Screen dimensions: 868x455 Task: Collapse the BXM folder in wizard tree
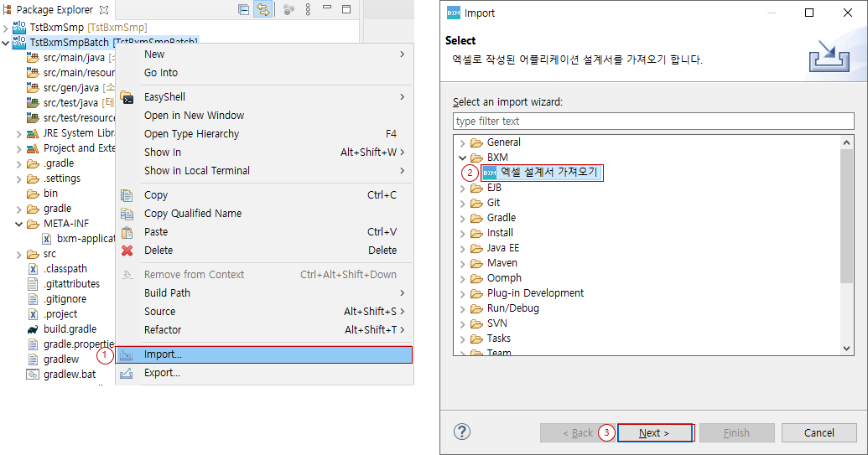pos(462,158)
